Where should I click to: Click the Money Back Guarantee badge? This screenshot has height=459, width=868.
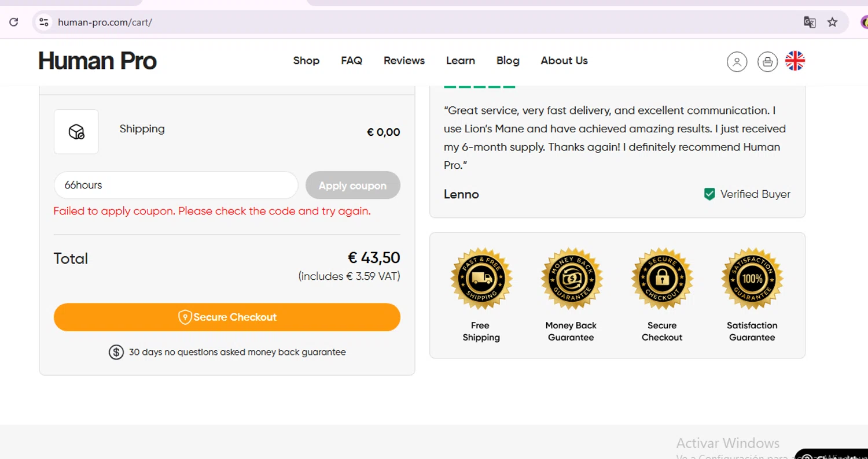coord(572,279)
